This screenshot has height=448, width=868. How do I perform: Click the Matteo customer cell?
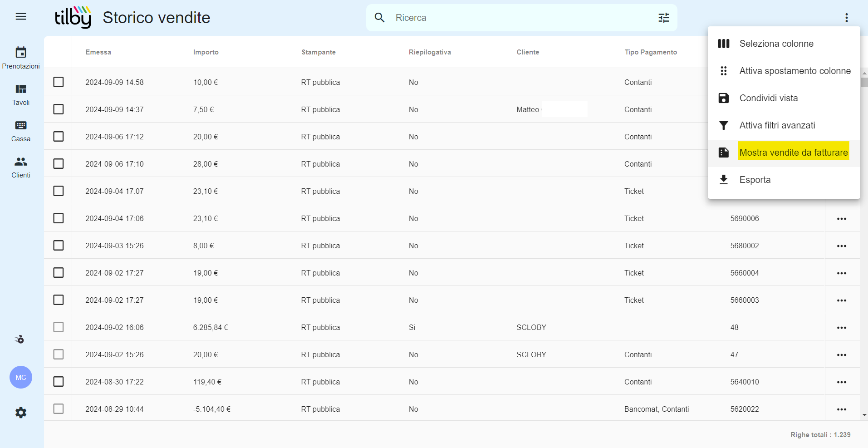click(528, 109)
